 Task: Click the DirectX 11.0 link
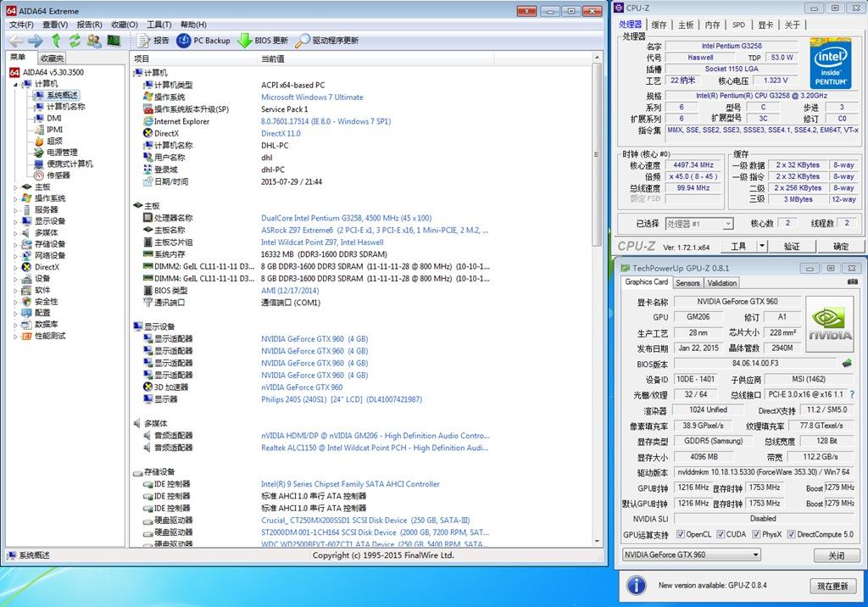281,133
